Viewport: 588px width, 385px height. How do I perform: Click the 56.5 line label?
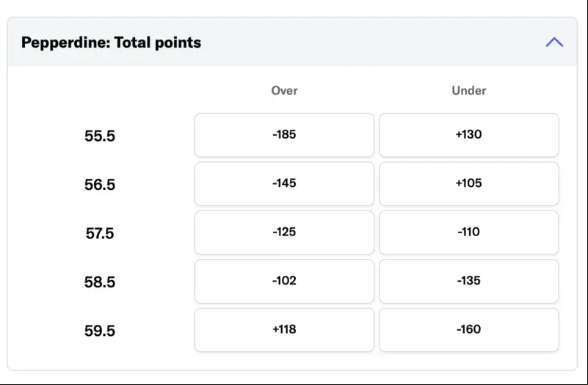tap(100, 184)
